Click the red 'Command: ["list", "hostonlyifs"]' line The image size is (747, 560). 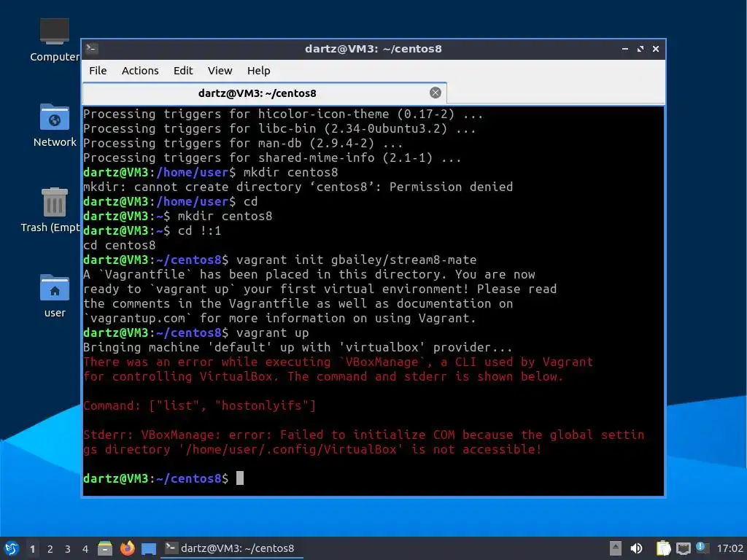(200, 405)
